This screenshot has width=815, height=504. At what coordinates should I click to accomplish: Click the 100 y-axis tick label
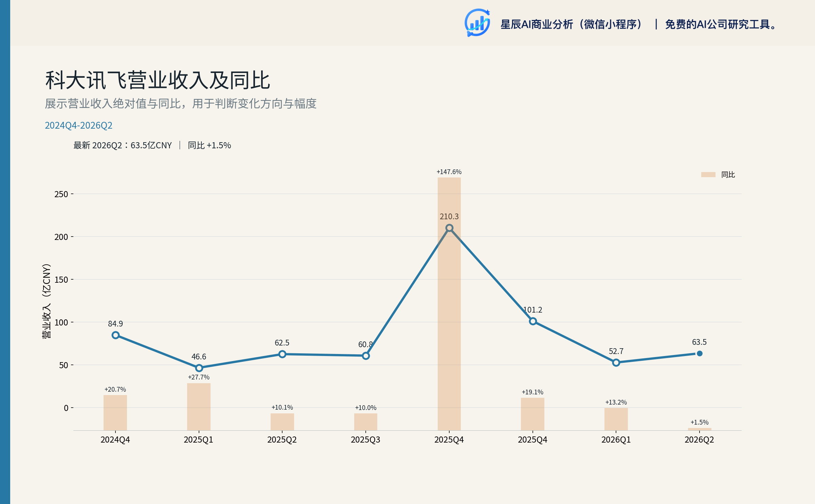pyautogui.click(x=61, y=322)
